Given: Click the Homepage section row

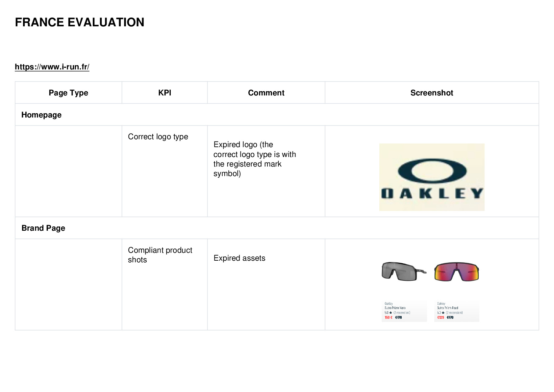Looking at the screenshot, I should 277,115.
